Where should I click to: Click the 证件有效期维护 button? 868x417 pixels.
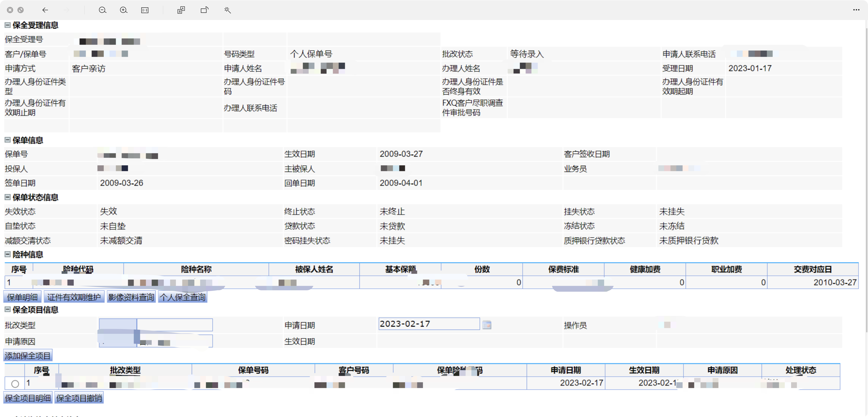(74, 297)
